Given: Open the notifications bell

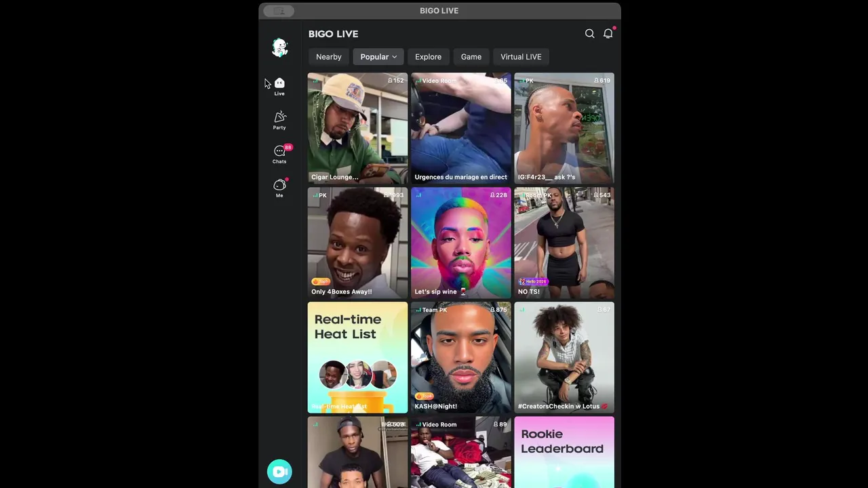Looking at the screenshot, I should pyautogui.click(x=608, y=34).
